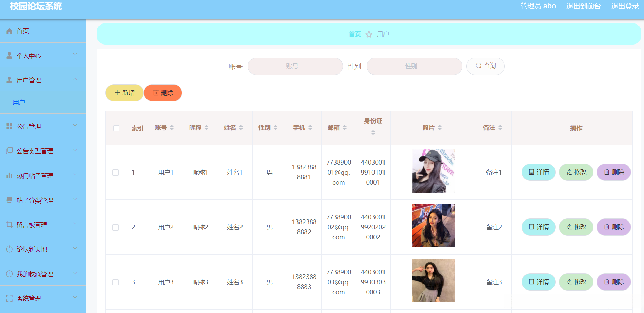Open the photo thumbnail for 用户1
644x313 pixels.
pos(434,171)
